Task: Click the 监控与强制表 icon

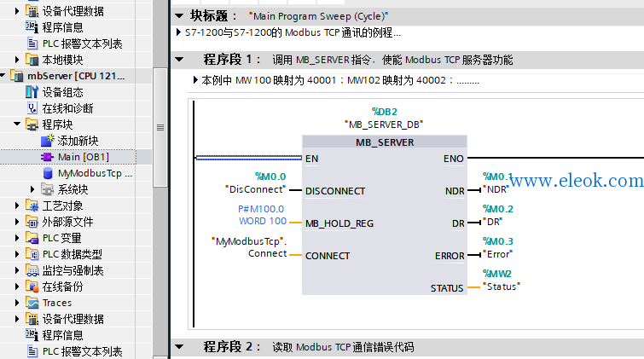Action: pyautogui.click(x=32, y=269)
